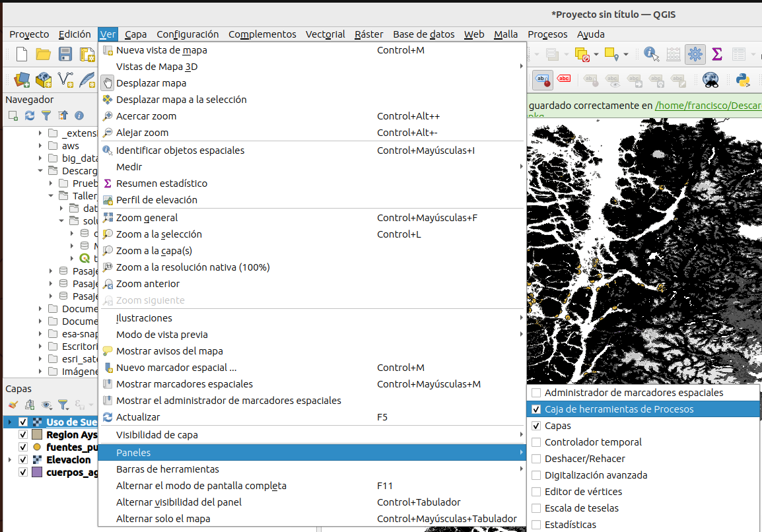Expand the Uso de Suelo layer
Viewport: 762px width, 532px height.
tap(10, 422)
